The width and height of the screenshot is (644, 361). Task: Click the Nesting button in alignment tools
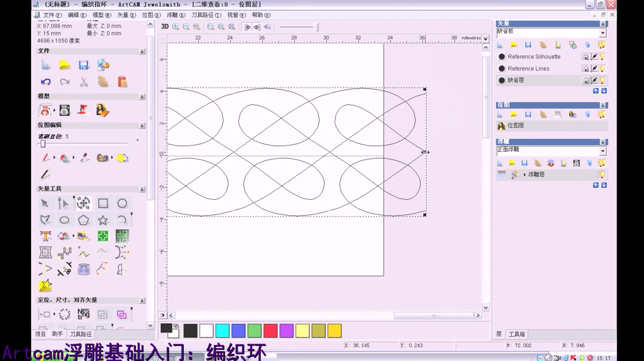pos(83,314)
